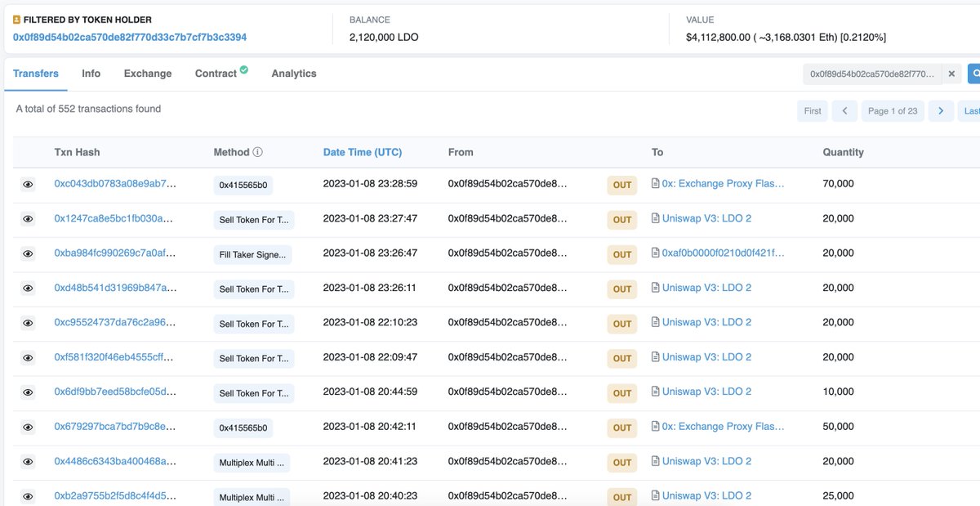
Task: Click the Method column info icon
Action: [258, 152]
